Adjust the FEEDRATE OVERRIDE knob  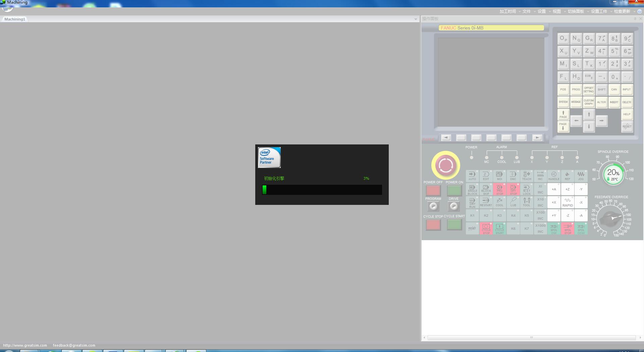610,218
